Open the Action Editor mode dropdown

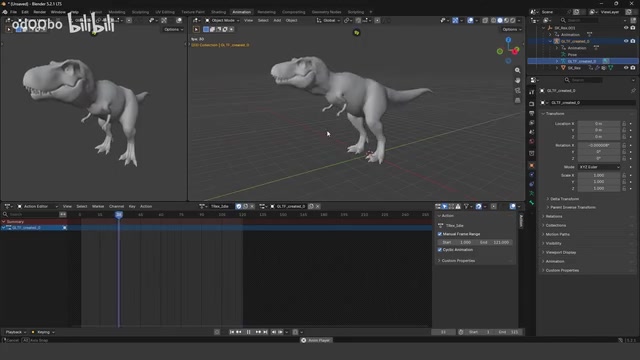click(37, 207)
